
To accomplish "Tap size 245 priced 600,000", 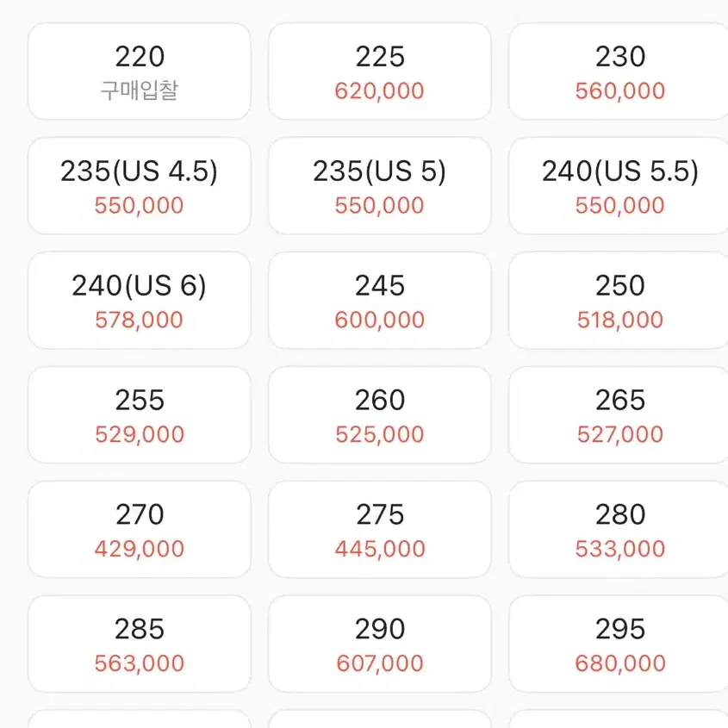I will (380, 301).
